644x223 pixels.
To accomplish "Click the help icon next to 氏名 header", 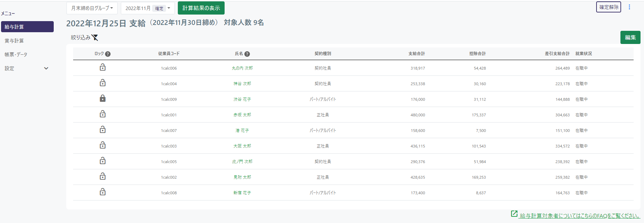I will pos(247,54).
